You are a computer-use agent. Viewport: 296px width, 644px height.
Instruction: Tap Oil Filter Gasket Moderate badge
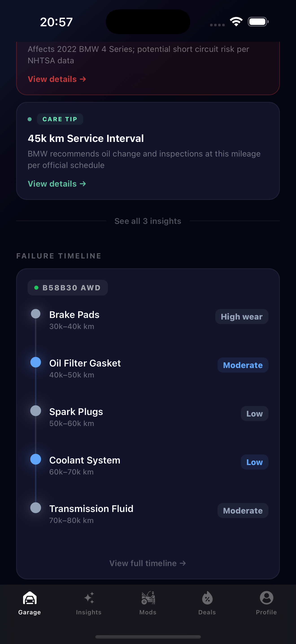coord(243,365)
